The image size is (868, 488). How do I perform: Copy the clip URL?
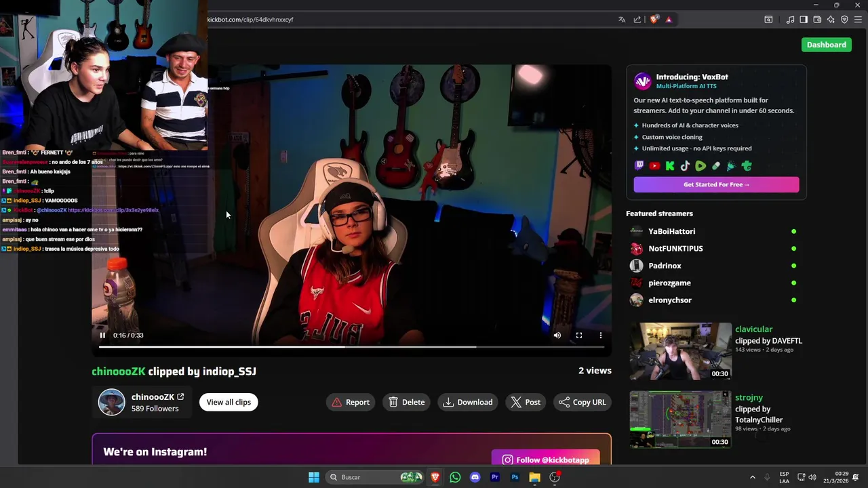pos(583,402)
